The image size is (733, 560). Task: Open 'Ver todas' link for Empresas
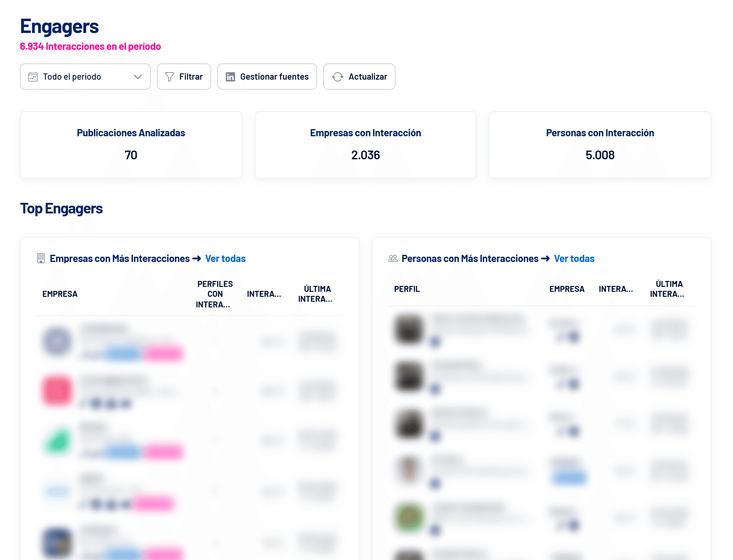[225, 259]
